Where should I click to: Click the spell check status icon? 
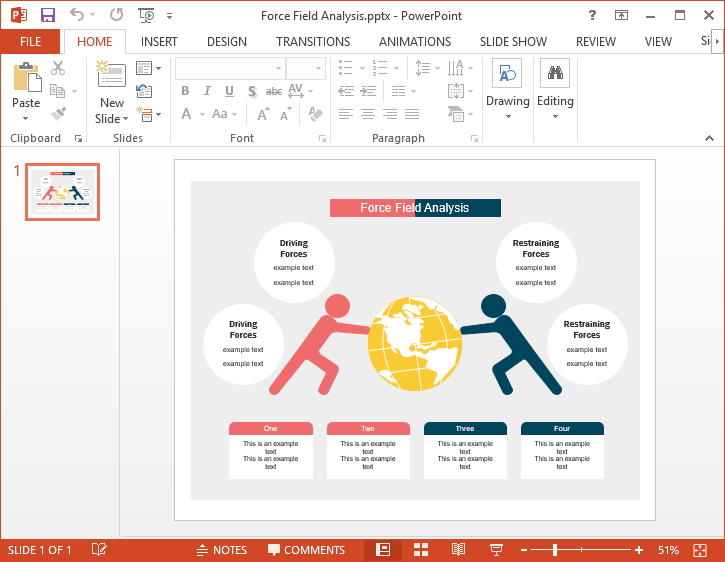[x=99, y=550]
